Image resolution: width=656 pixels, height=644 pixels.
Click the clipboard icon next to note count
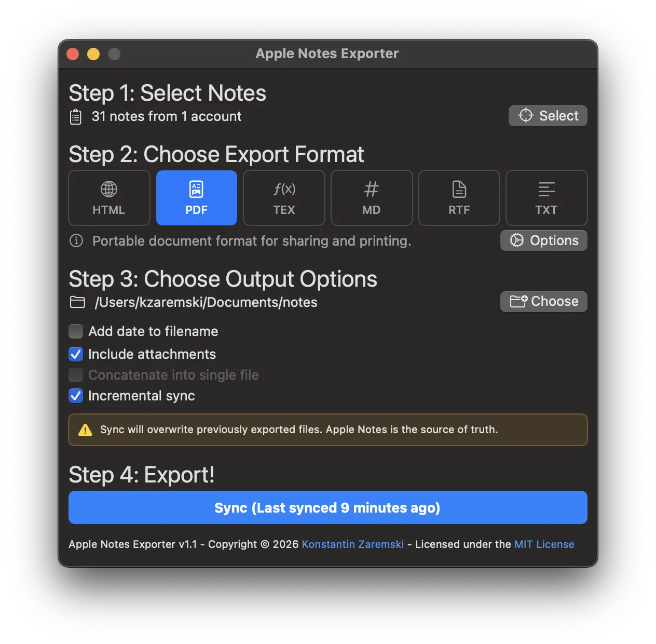(x=76, y=116)
